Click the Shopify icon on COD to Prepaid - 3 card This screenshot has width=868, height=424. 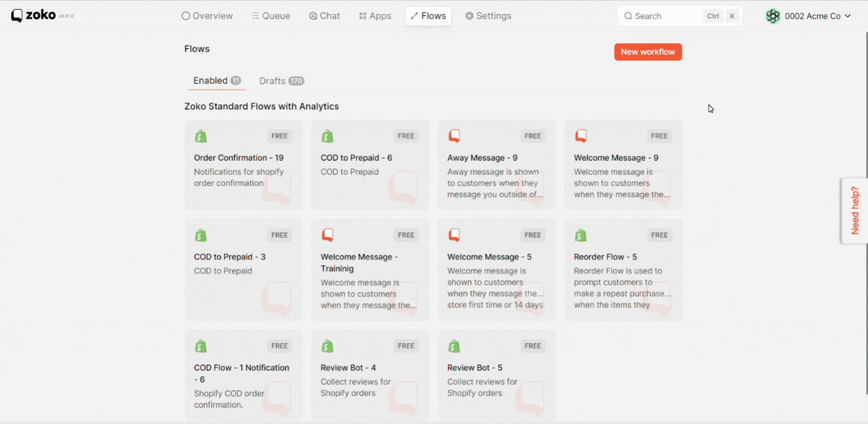(201, 235)
